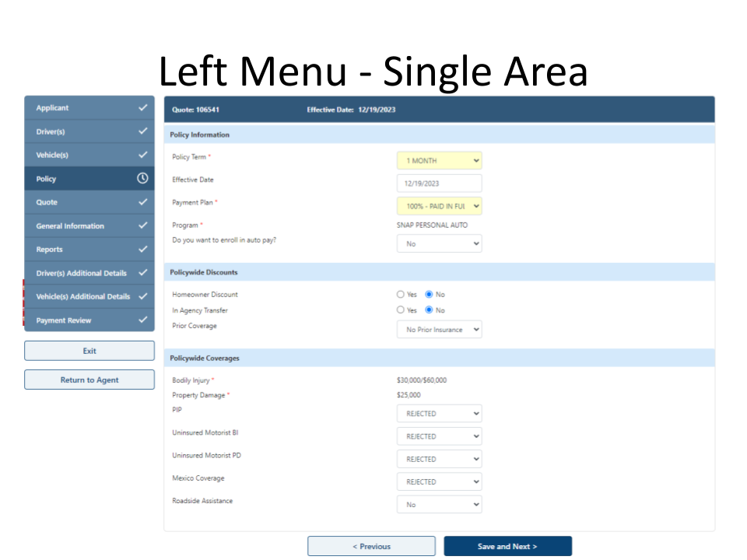Click the checkmark icon next to Quote
Viewport: 747px width, 560px height.
pyautogui.click(x=142, y=202)
